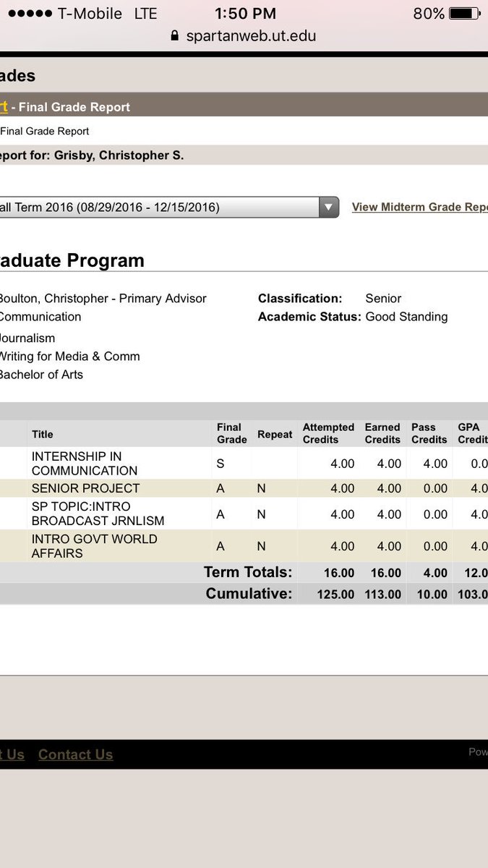Select INTERNSHIP IN COMMUNICATION course title

point(85,464)
